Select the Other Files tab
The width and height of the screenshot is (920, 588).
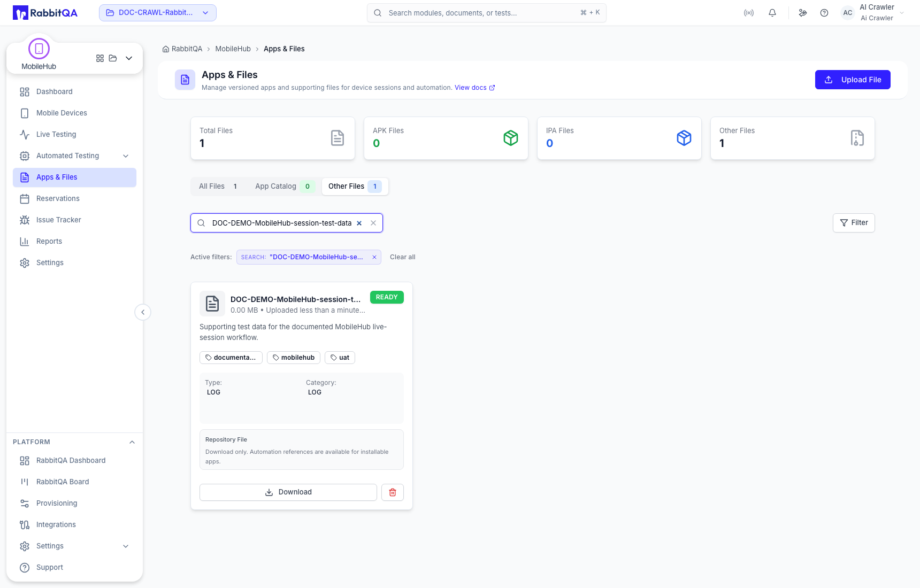tap(355, 187)
